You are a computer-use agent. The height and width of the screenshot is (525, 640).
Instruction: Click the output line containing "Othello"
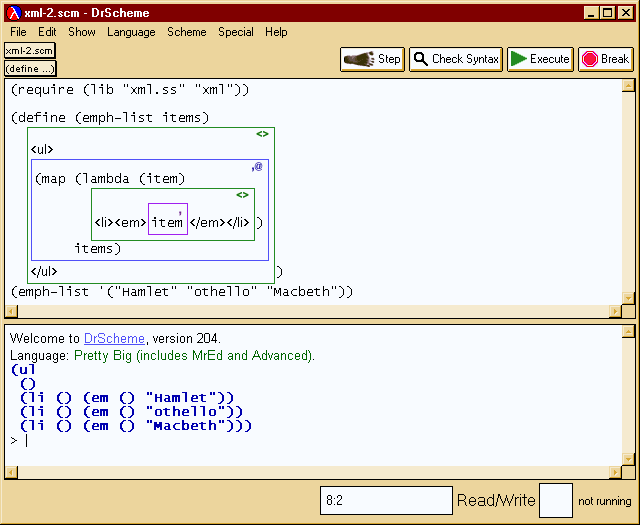(x=131, y=412)
